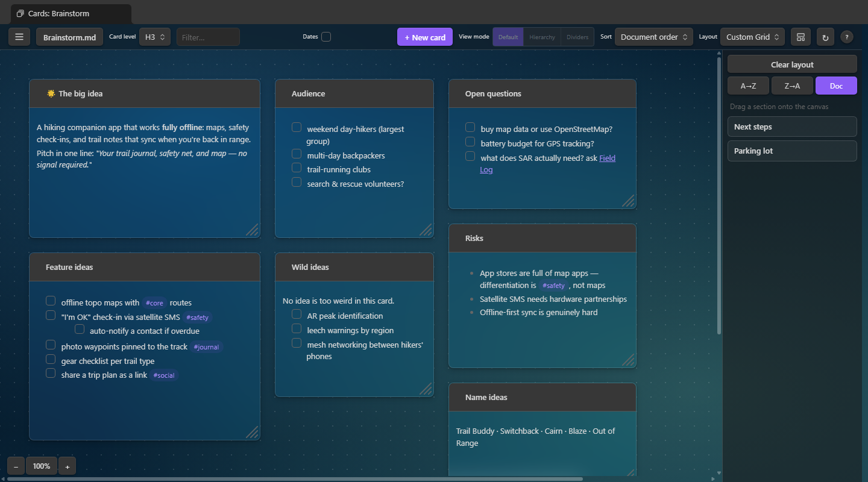Click the resize handle of The big idea card
Viewport: 868px width, 482px height.
point(253,230)
